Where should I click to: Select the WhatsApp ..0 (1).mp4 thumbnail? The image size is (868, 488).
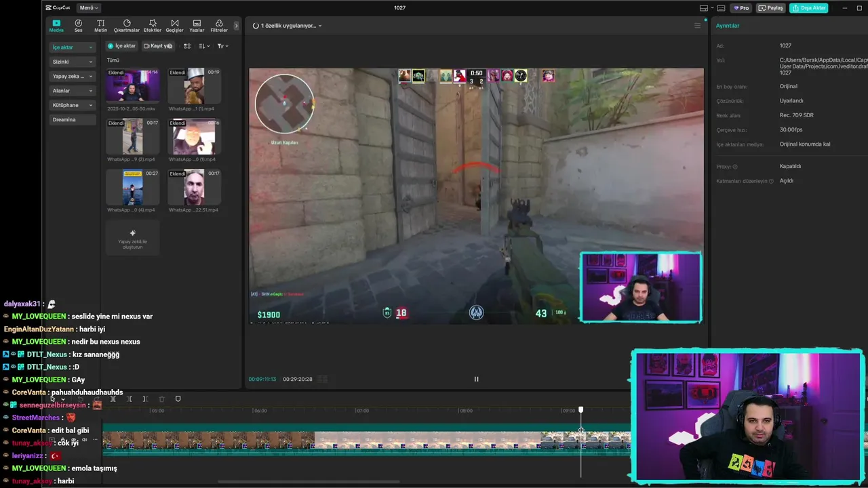[x=194, y=136]
